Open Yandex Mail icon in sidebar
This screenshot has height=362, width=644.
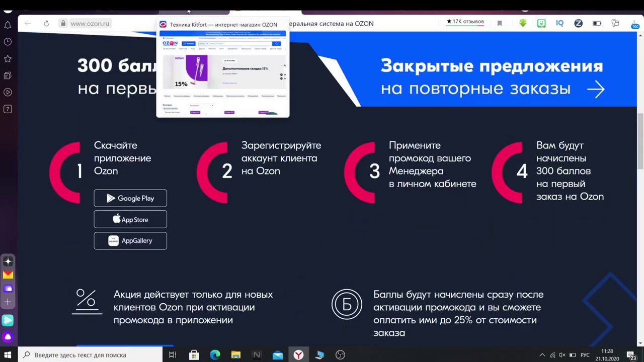(8, 275)
